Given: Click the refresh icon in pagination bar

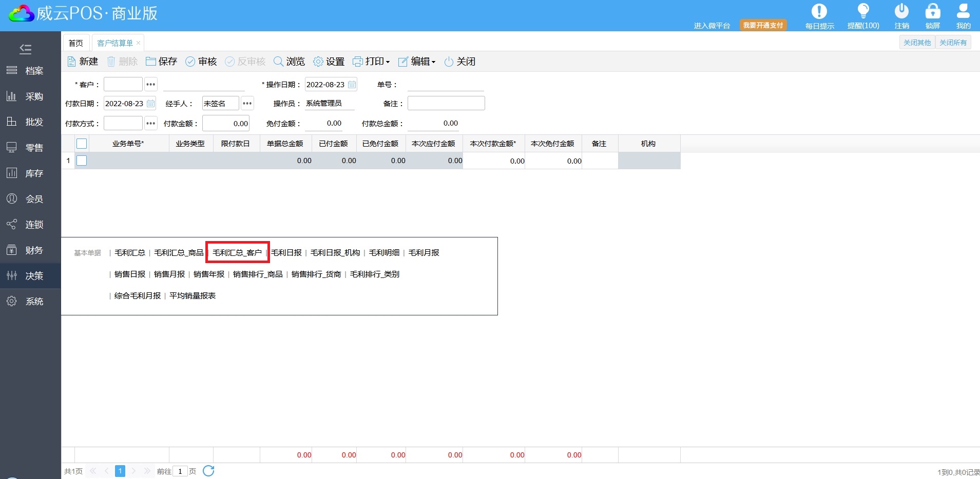Looking at the screenshot, I should point(208,471).
